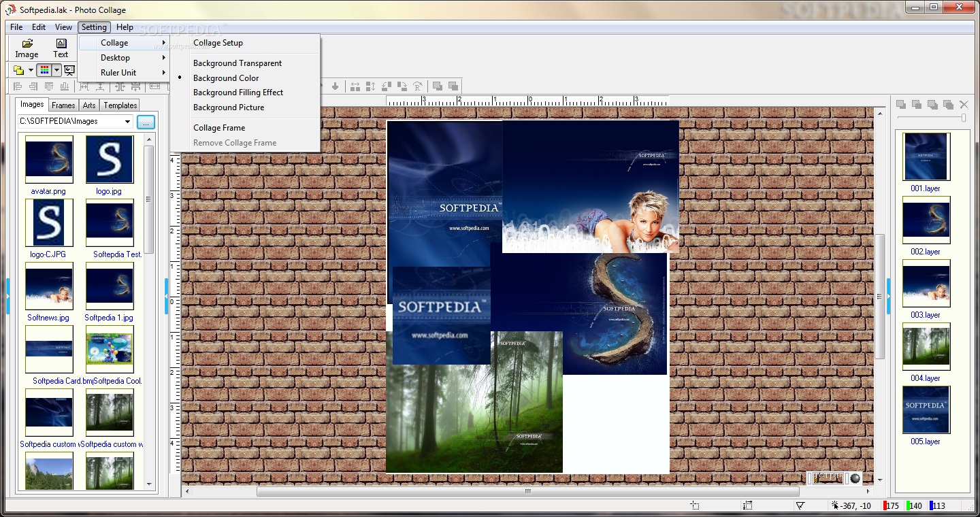Click the align bottom edges icon
Viewport: 980px width, 517px height.
click(65, 86)
